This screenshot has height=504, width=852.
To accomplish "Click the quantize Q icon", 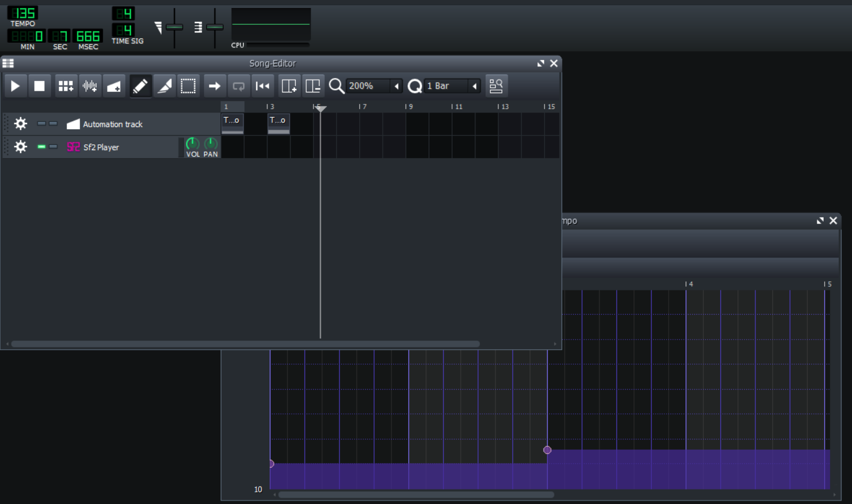I will click(415, 86).
